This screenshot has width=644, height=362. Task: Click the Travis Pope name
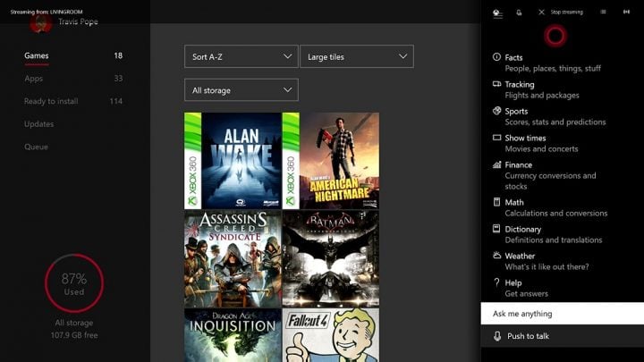tap(78, 21)
